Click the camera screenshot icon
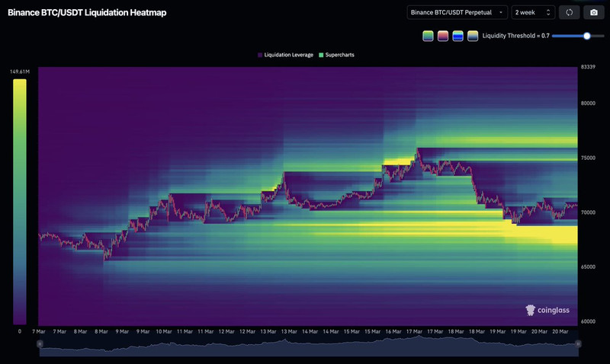 (592, 12)
